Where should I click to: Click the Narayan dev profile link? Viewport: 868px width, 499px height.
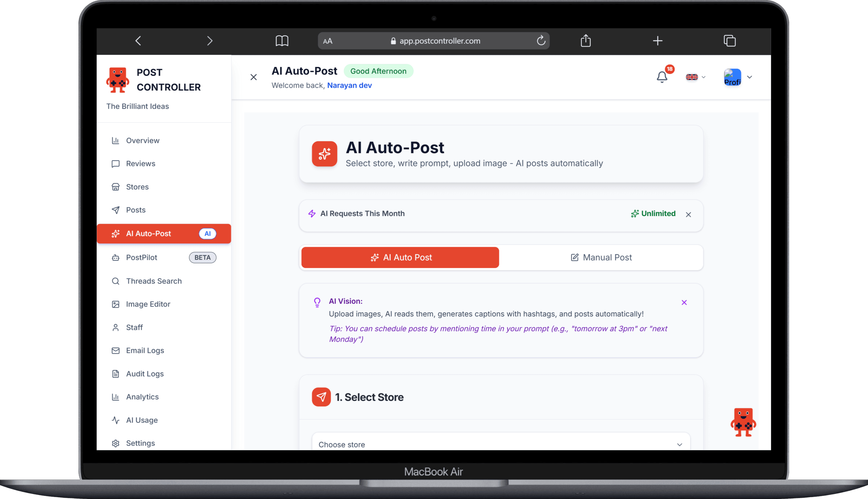349,85
